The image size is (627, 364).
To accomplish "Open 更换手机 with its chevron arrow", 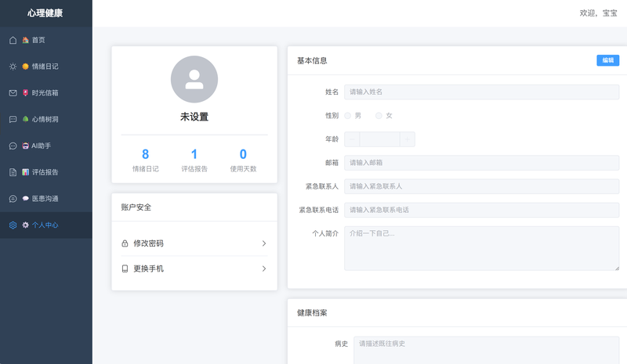I will click(x=263, y=268).
